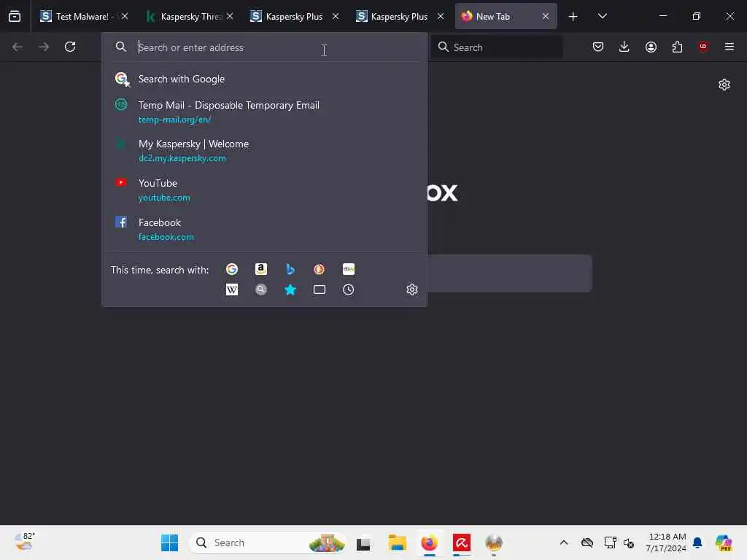Close the Kaspersky Threat tab
The width and height of the screenshot is (747, 560).
(230, 16)
